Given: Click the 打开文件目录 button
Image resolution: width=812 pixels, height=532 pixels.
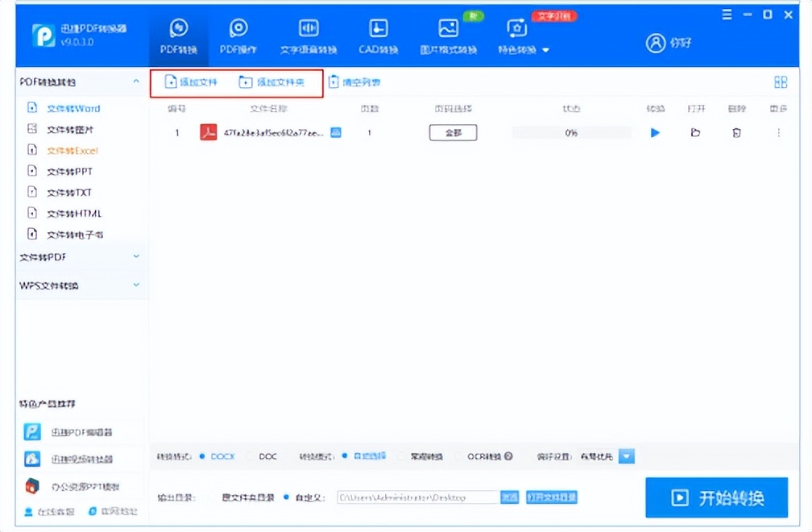Looking at the screenshot, I should coord(552,497).
